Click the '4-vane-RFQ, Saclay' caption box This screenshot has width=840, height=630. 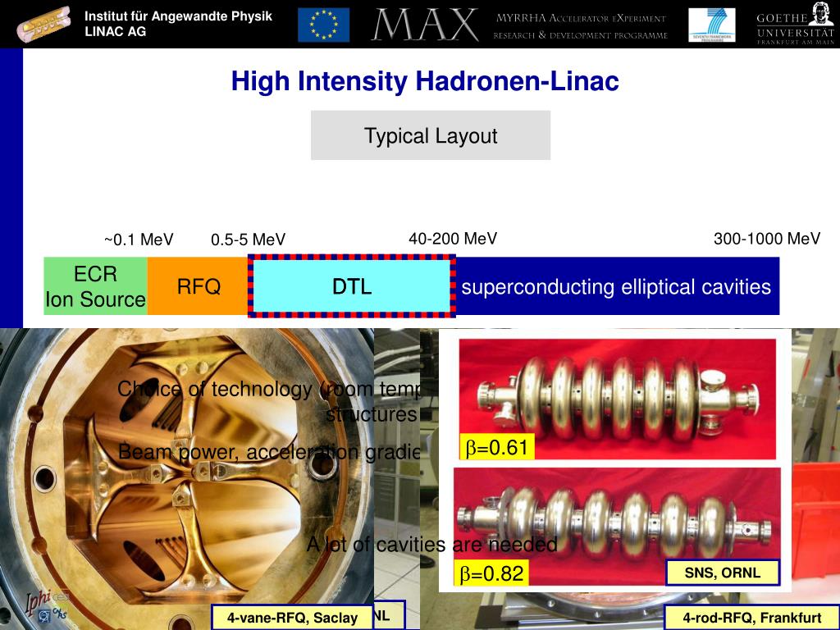[x=292, y=617]
